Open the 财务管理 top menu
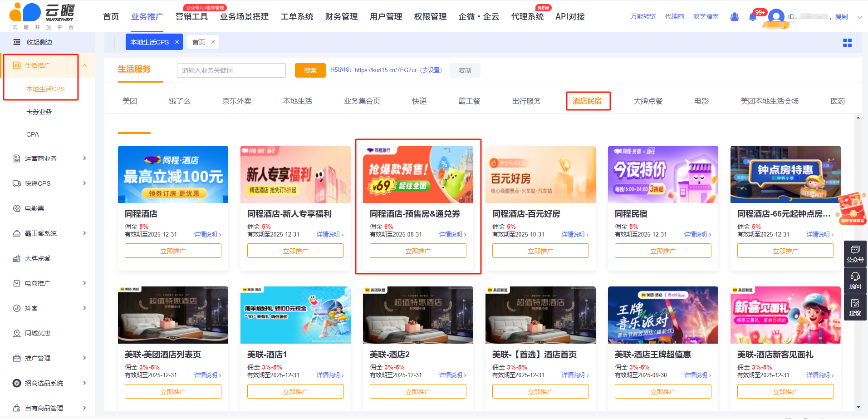 pos(341,17)
